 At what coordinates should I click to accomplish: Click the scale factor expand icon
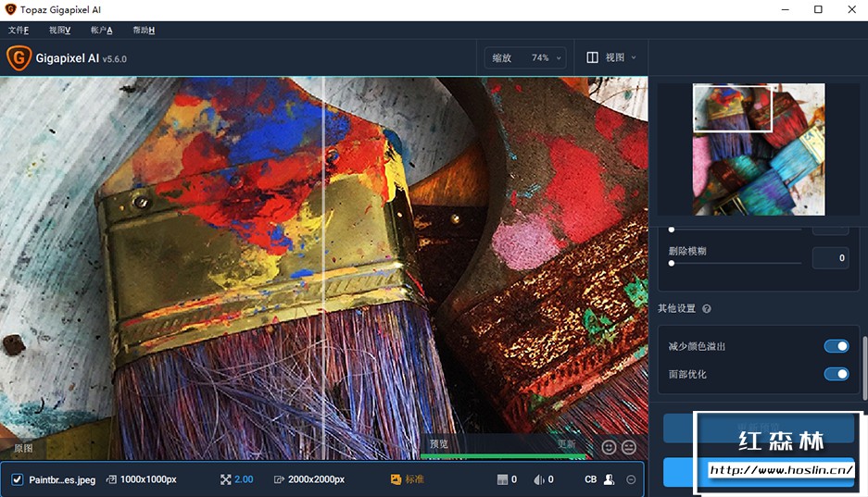click(x=225, y=479)
